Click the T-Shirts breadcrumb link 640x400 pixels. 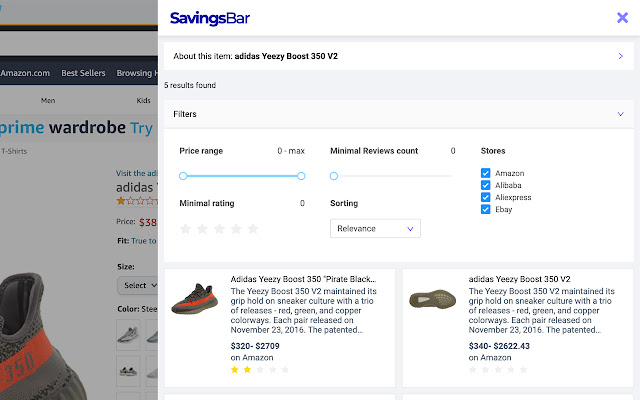click(x=14, y=151)
